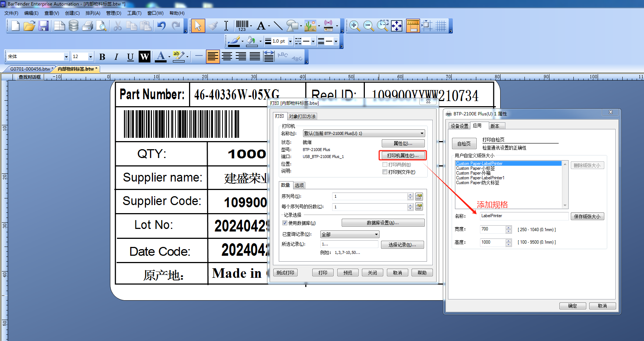Click the Undo arrow icon

pyautogui.click(x=161, y=26)
